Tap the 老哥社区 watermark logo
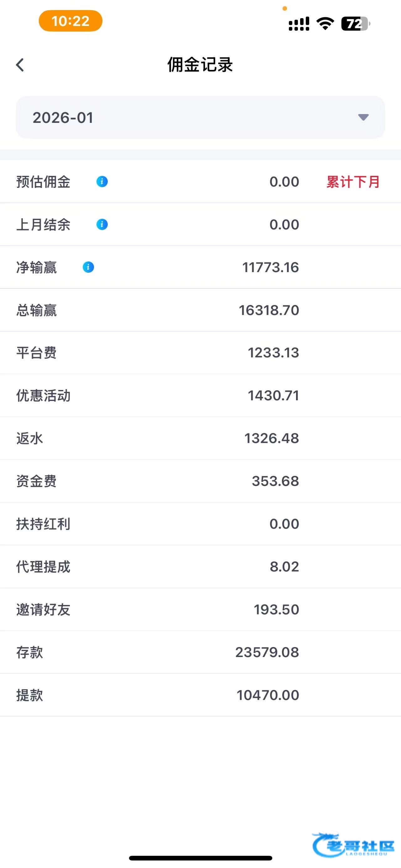 [x=353, y=845]
